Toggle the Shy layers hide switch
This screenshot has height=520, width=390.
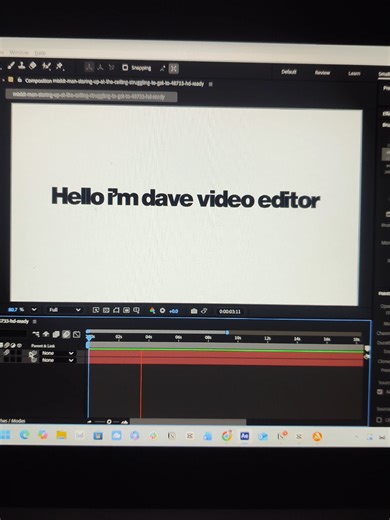point(46,334)
